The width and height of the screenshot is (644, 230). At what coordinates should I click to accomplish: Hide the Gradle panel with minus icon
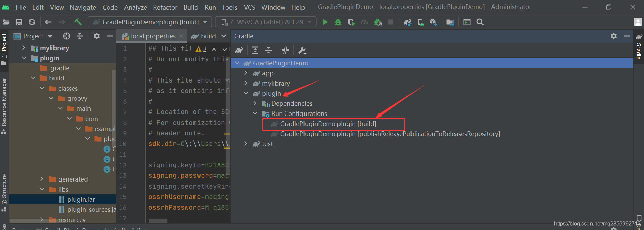pos(627,36)
